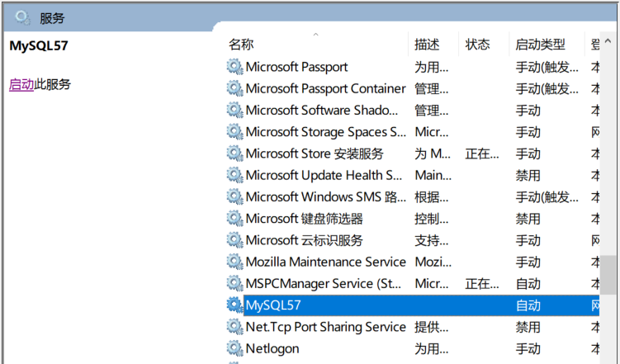Click the gear icon for Mozilla Maintenance Service
This screenshot has height=364, width=620.
click(x=235, y=262)
